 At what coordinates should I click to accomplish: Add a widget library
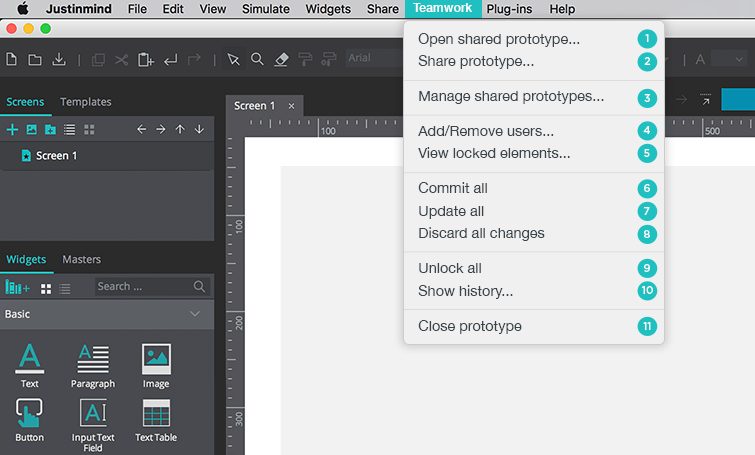17,287
